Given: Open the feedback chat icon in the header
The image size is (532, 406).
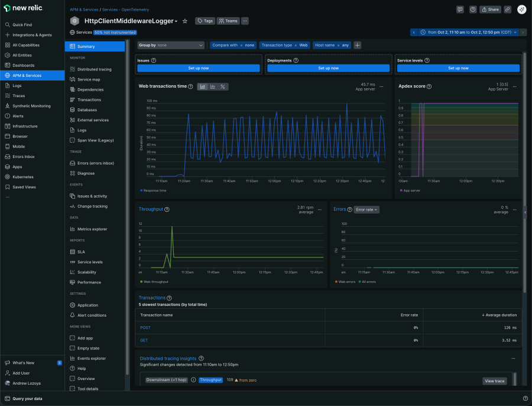Looking at the screenshot, I should [460, 9].
